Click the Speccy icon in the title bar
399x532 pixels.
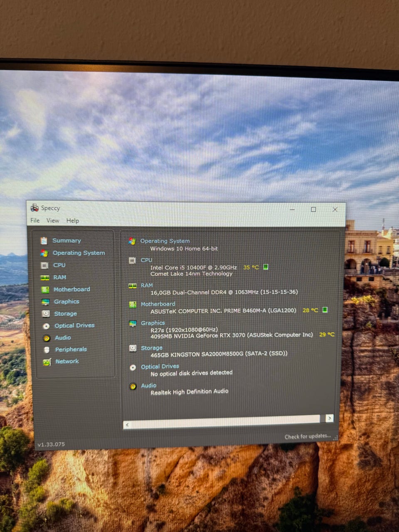point(34,208)
